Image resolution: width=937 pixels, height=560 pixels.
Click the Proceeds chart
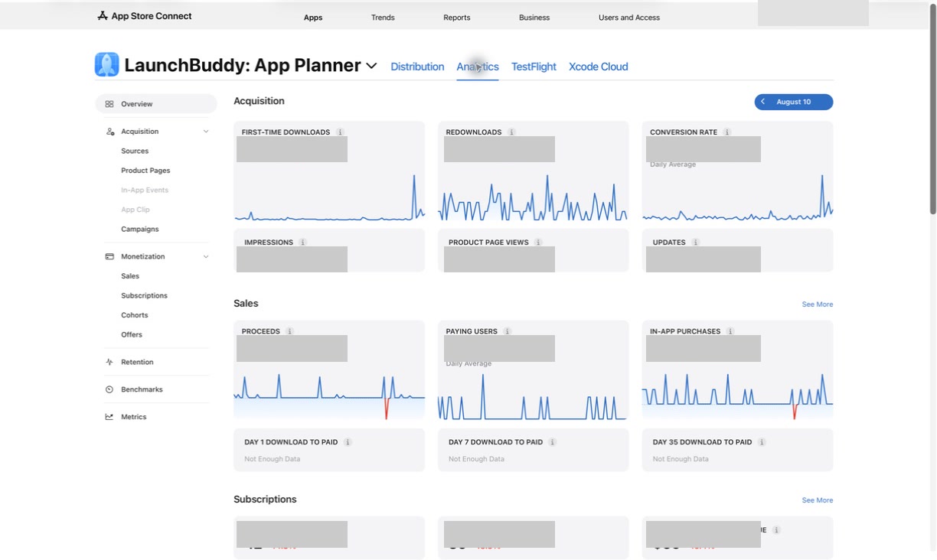coord(329,396)
